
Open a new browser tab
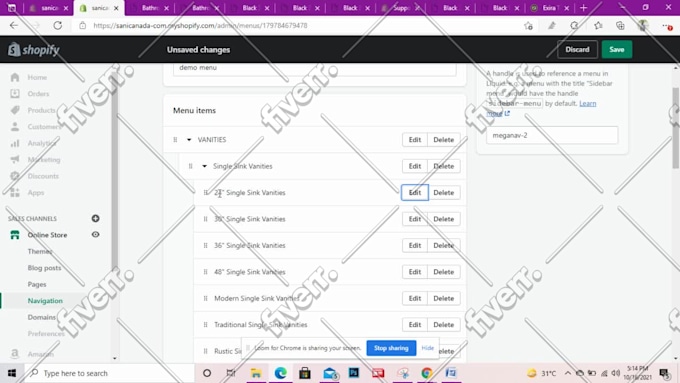pos(583,8)
